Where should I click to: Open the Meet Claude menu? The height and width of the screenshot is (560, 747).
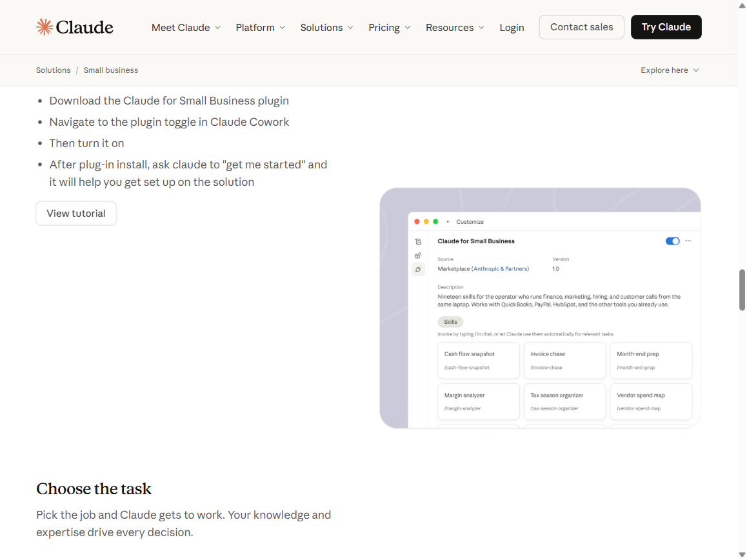(x=186, y=28)
